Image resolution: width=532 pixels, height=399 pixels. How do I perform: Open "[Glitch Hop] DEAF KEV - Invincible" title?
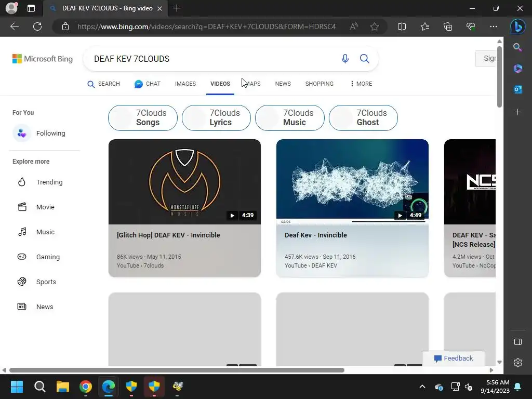tap(168, 235)
